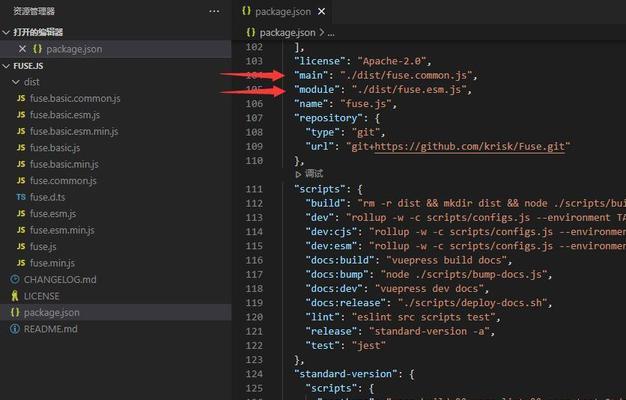Open fuse.min.js file
This screenshot has height=400, width=626.
click(52, 263)
